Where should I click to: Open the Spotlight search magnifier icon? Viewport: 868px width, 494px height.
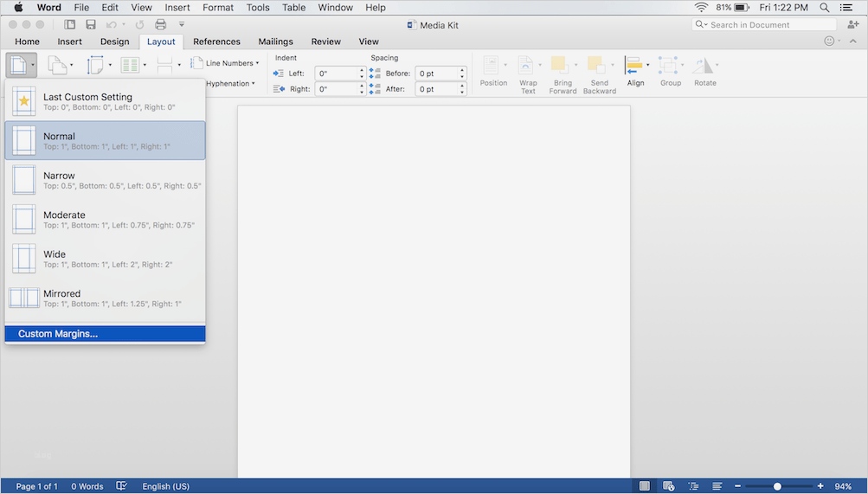point(822,8)
